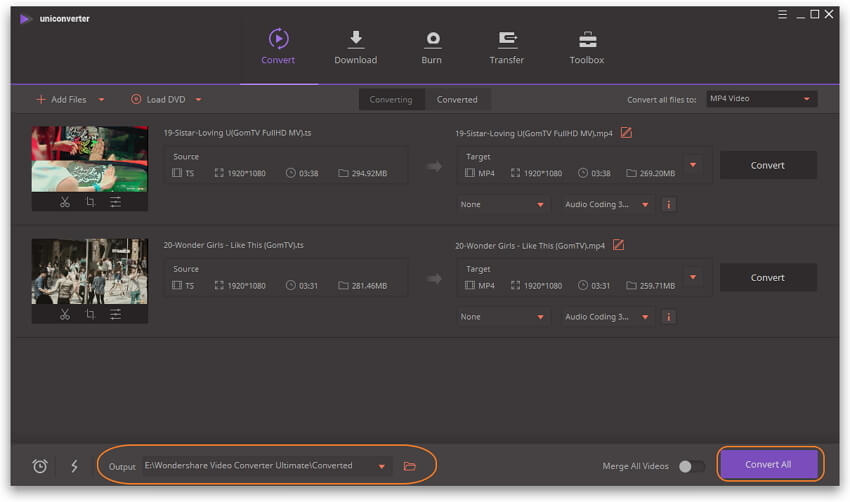Toggle high speed conversion lightning icon
Screen dimensions: 850x502
click(74, 466)
